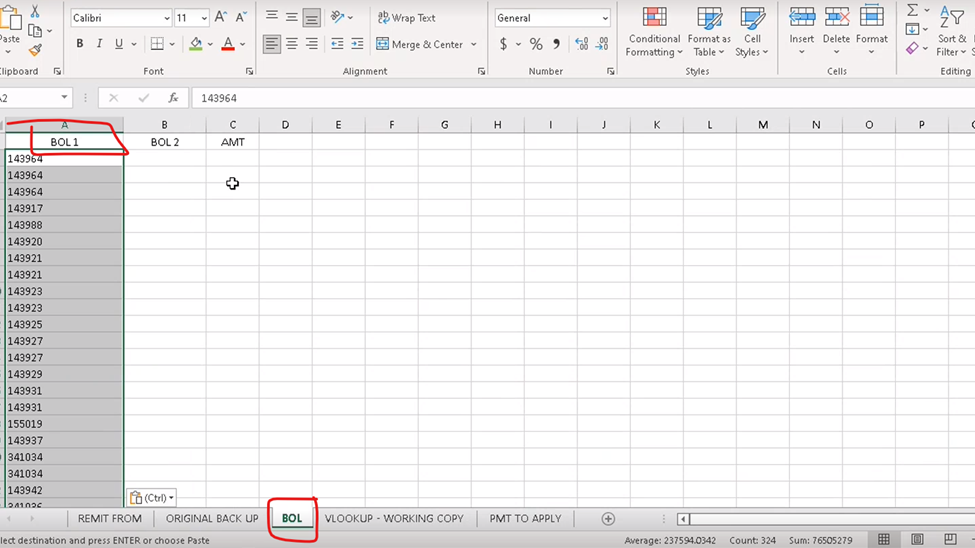Decrease font size with smaller A icon
This screenshot has height=548, width=975.
pos(241,17)
